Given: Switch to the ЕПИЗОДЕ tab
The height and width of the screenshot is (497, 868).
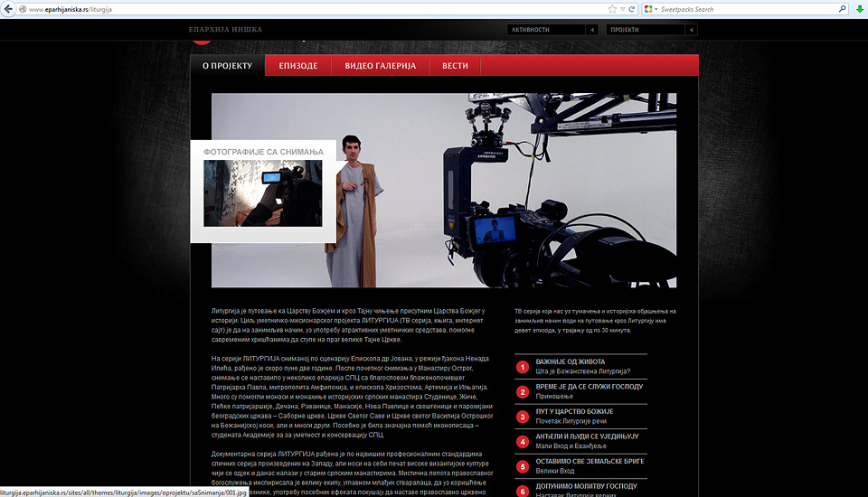Looking at the screenshot, I should point(297,66).
